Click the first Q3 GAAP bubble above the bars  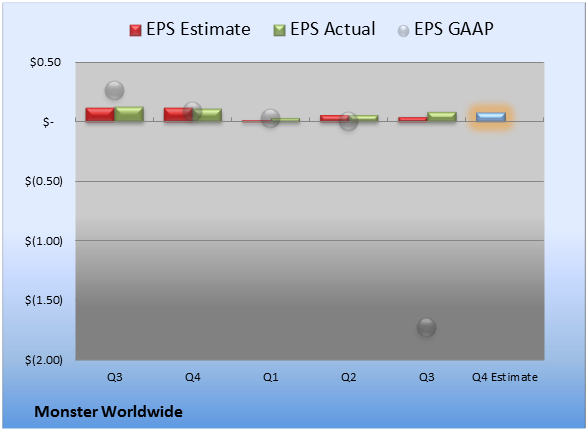(x=115, y=90)
